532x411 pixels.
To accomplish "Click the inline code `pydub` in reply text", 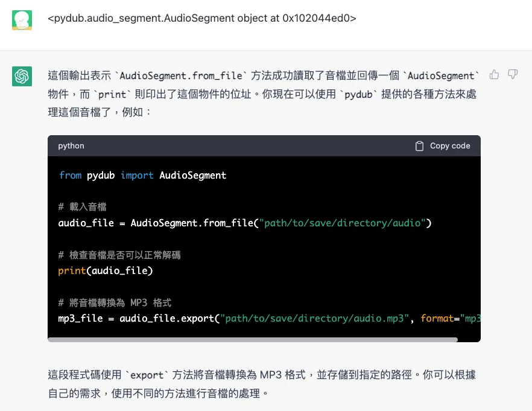I will (359, 94).
